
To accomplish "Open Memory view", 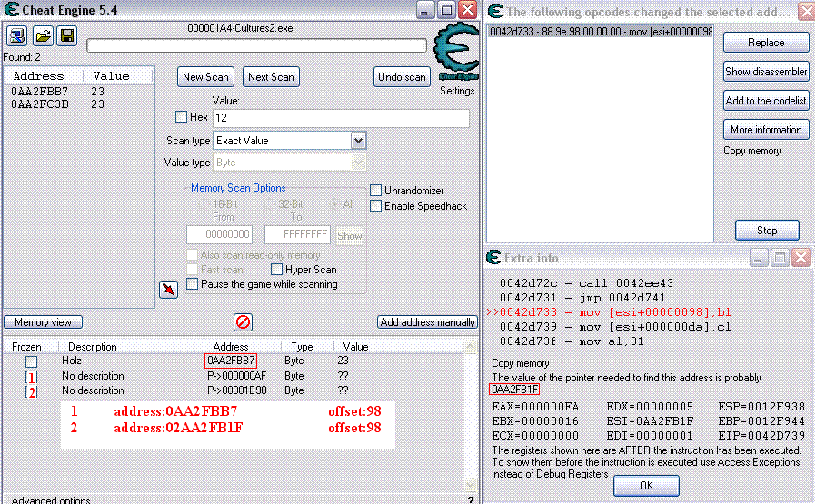I will 44,322.
